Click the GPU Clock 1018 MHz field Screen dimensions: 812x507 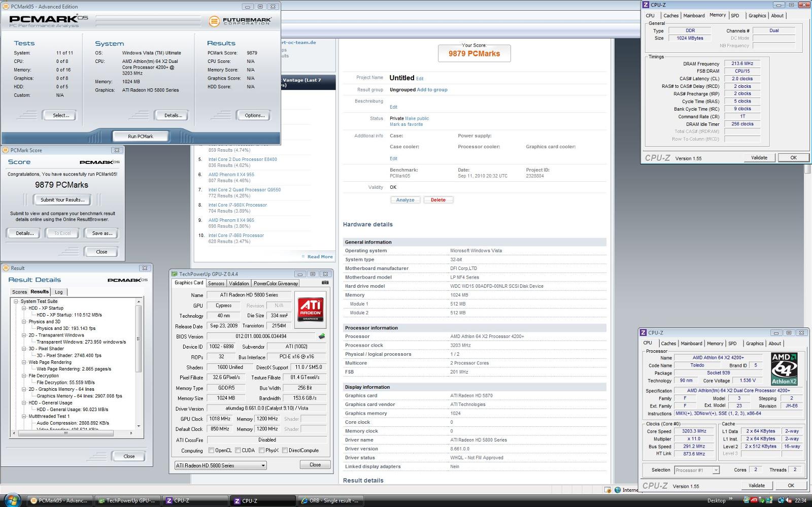click(x=220, y=419)
